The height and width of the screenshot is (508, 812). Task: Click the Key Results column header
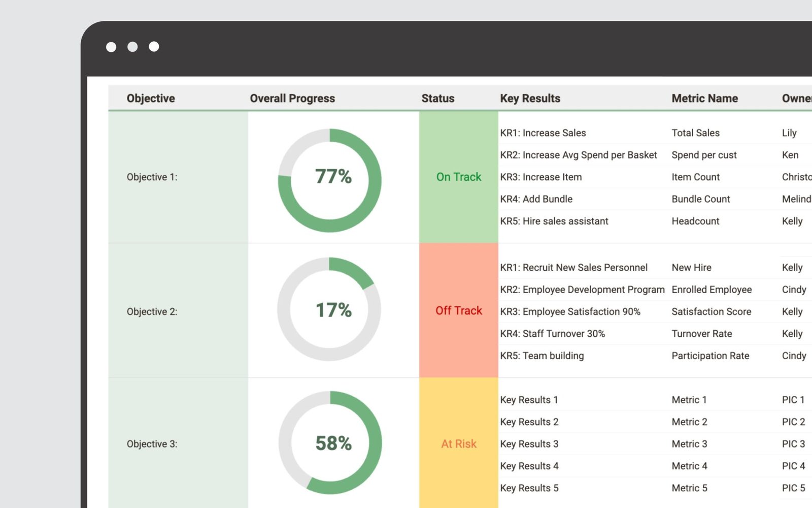coord(530,98)
